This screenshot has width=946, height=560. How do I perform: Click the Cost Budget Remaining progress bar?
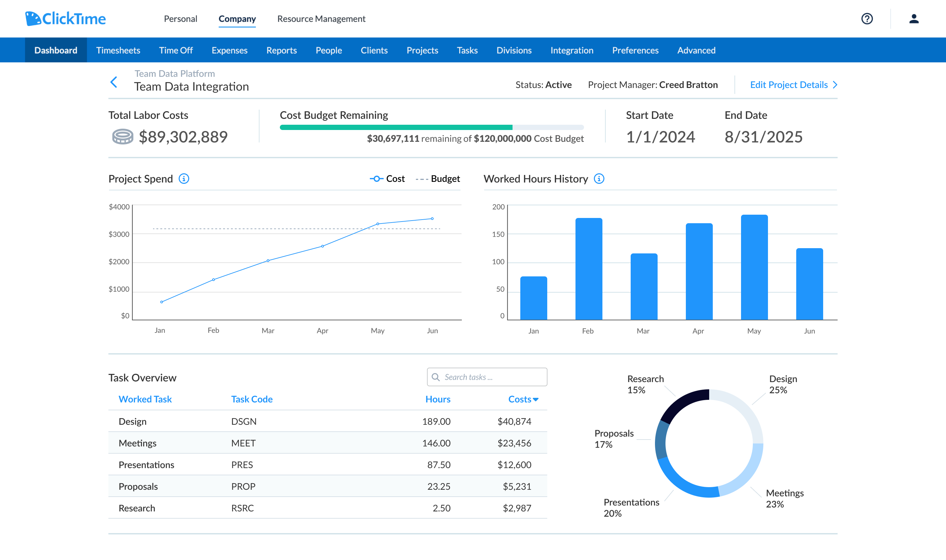(432, 127)
